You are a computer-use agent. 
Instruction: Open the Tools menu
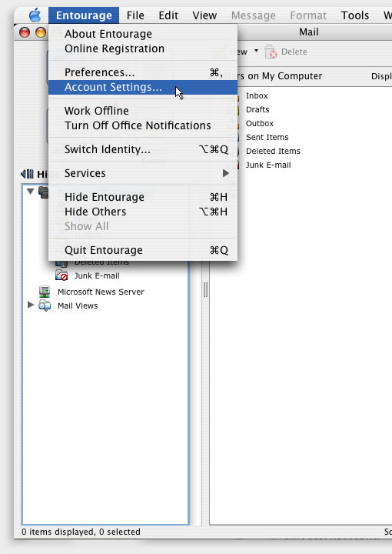[355, 15]
